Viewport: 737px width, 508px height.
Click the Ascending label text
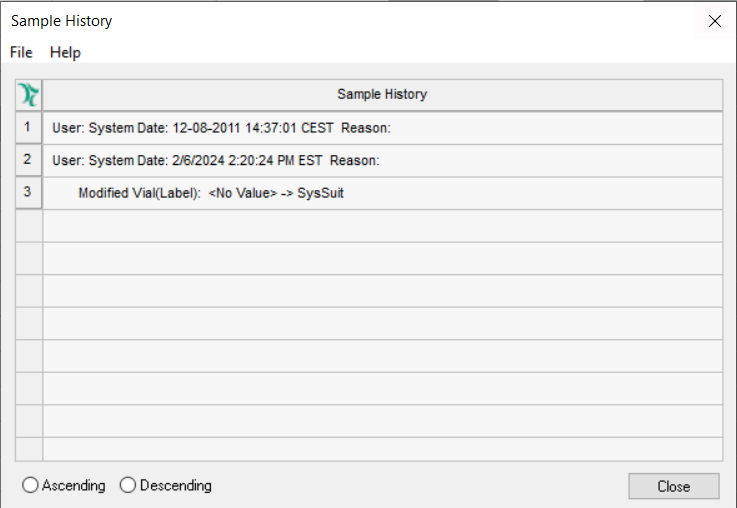tap(73, 486)
